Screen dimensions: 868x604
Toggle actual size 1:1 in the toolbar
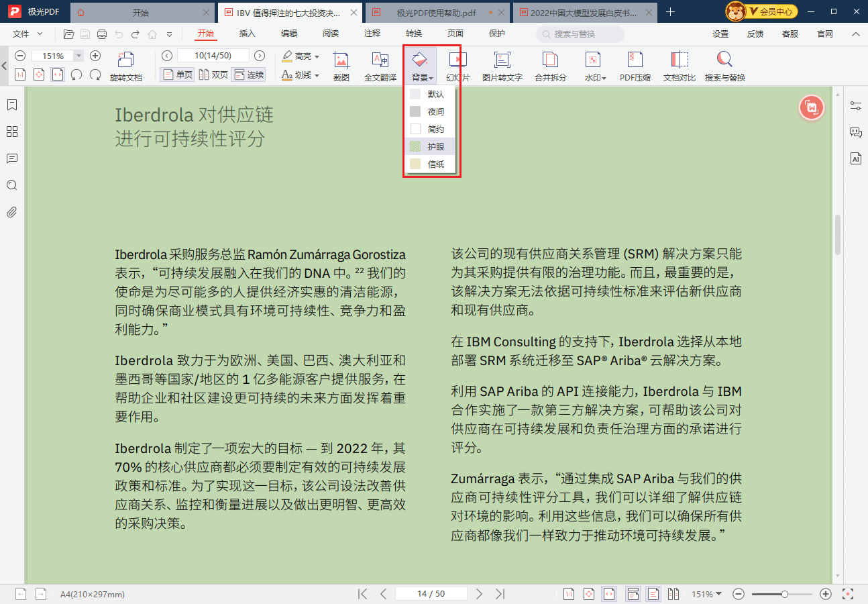20,74
